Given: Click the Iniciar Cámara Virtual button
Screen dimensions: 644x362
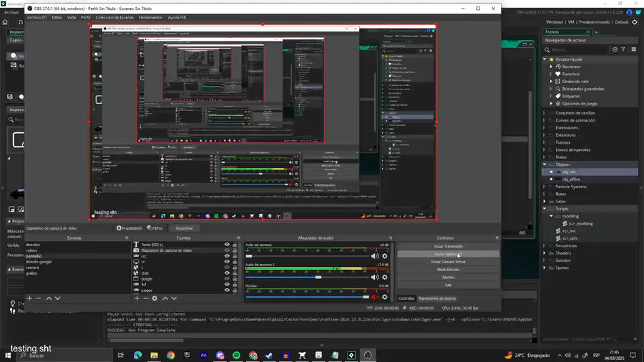Looking at the screenshot, I should pos(448,262).
